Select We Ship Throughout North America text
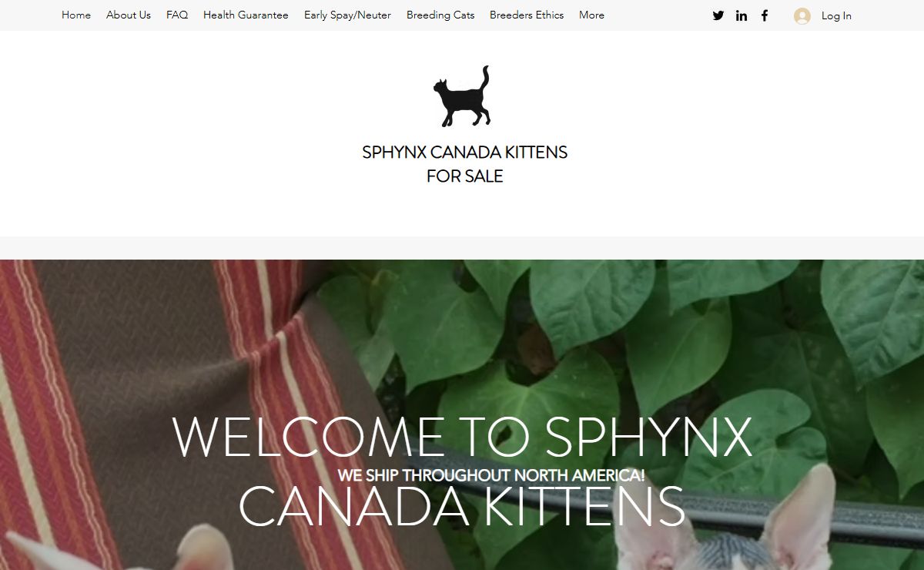 pos(491,475)
